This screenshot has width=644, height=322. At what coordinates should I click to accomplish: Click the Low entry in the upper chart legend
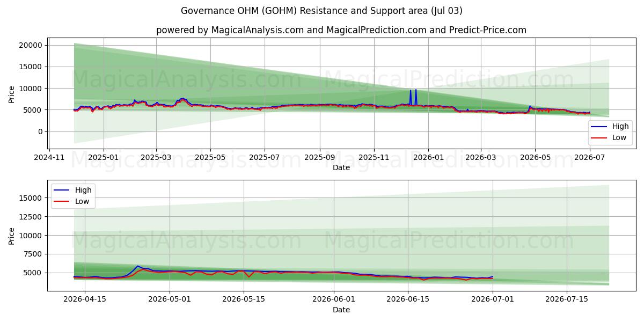tap(610, 138)
